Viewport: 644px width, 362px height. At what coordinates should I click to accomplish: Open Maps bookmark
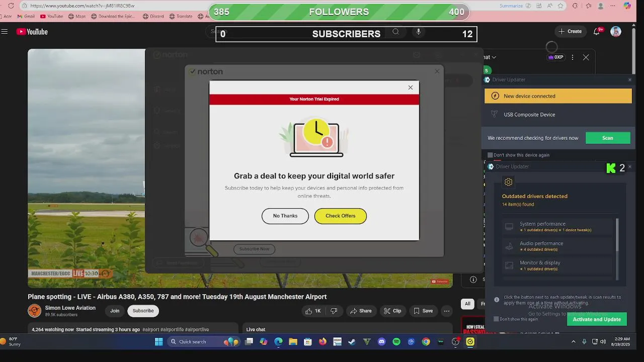point(77,16)
